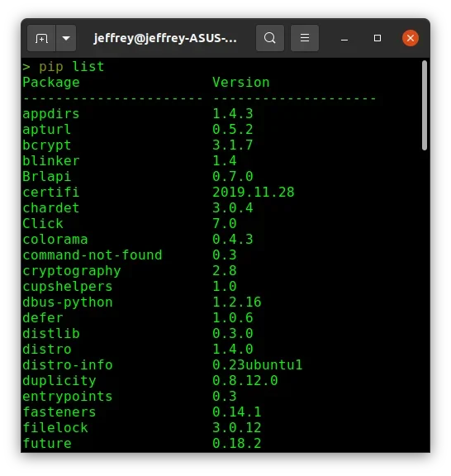Select the 'cryptography' package name
The image size is (451, 476).
(72, 271)
